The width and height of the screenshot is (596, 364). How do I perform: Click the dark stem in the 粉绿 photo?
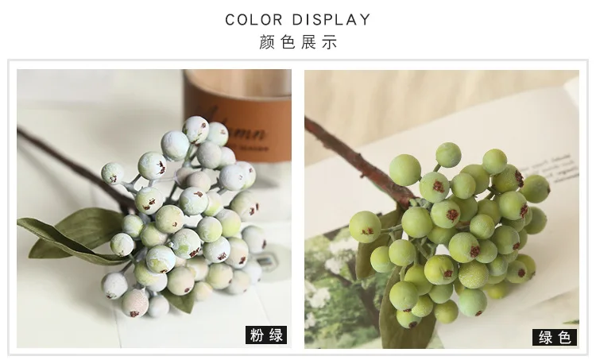point(72,168)
